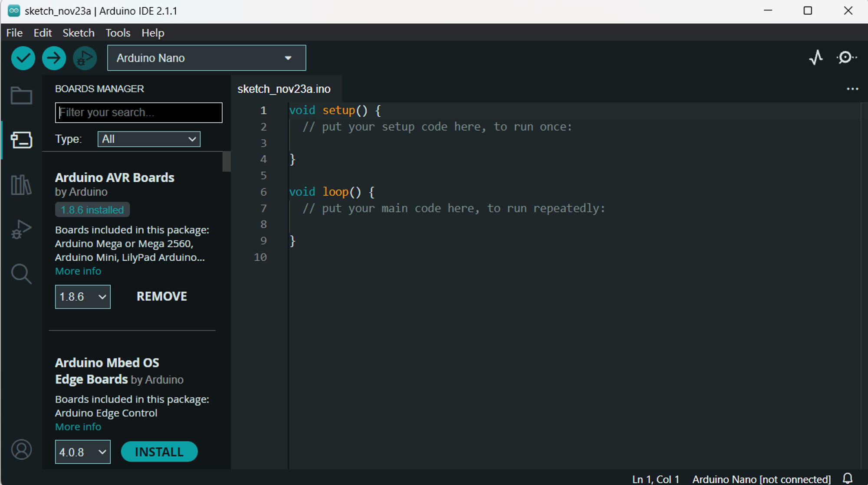The height and width of the screenshot is (485, 868).
Task: Open the editor tab three-dots menu
Action: point(852,89)
